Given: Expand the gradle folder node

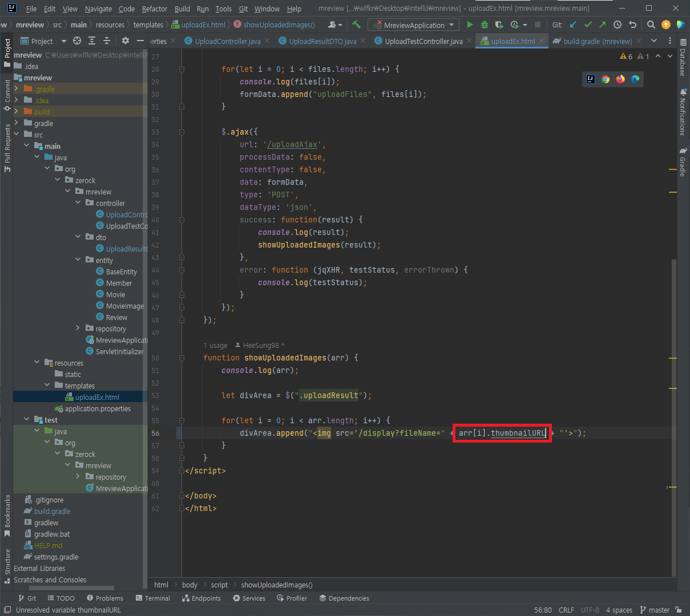Looking at the screenshot, I should click(x=17, y=123).
